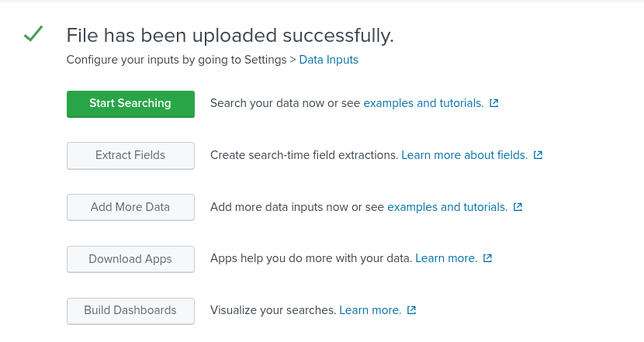This screenshot has height=342, width=644.
Task: Click external-link icon beside Start Searching tutorials link
Action: (494, 103)
